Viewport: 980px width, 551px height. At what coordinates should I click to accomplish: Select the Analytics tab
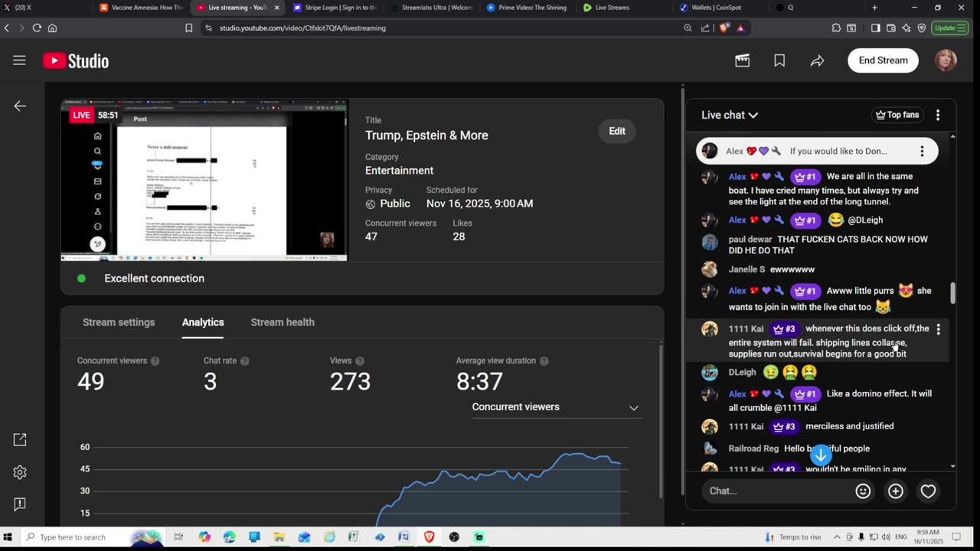[x=203, y=322]
